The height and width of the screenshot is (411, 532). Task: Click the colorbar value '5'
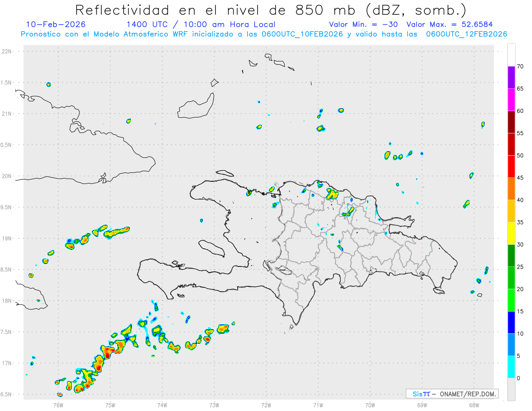point(519,356)
